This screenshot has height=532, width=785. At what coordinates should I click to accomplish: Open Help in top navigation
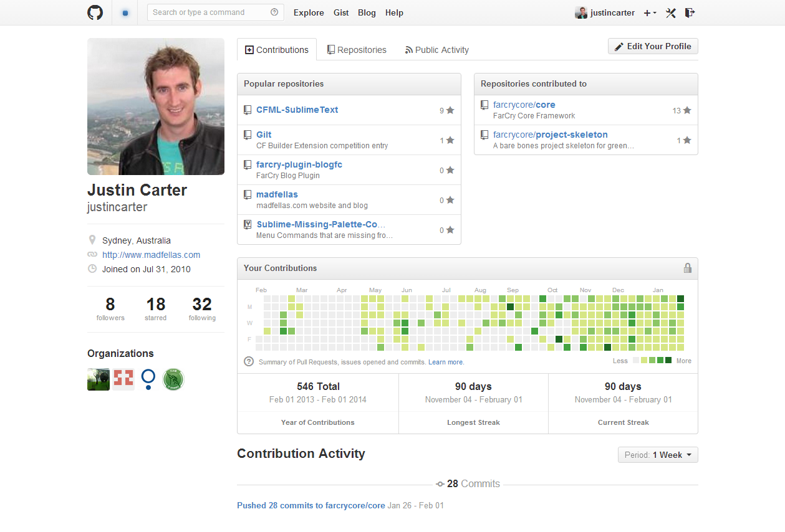pos(394,12)
